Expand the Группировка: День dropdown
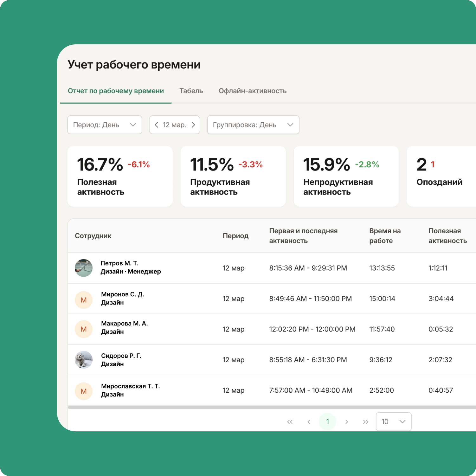This screenshot has height=476, width=476. [x=253, y=125]
